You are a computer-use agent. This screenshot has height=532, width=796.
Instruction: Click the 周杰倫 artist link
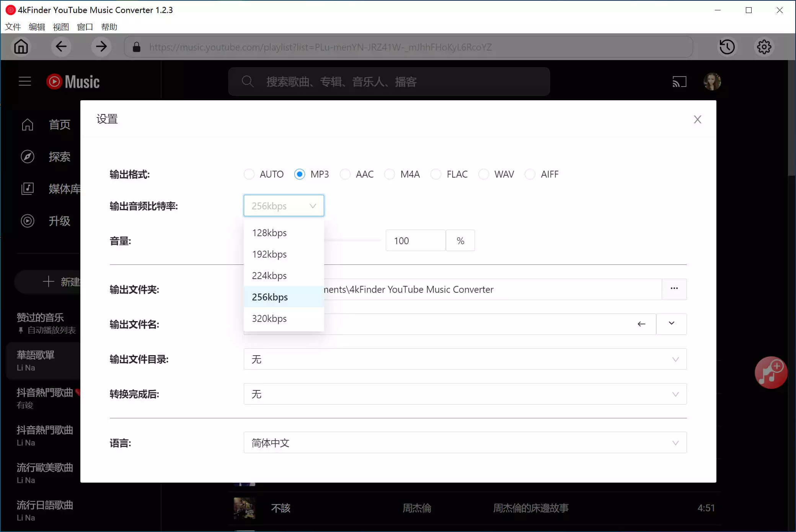(417, 508)
